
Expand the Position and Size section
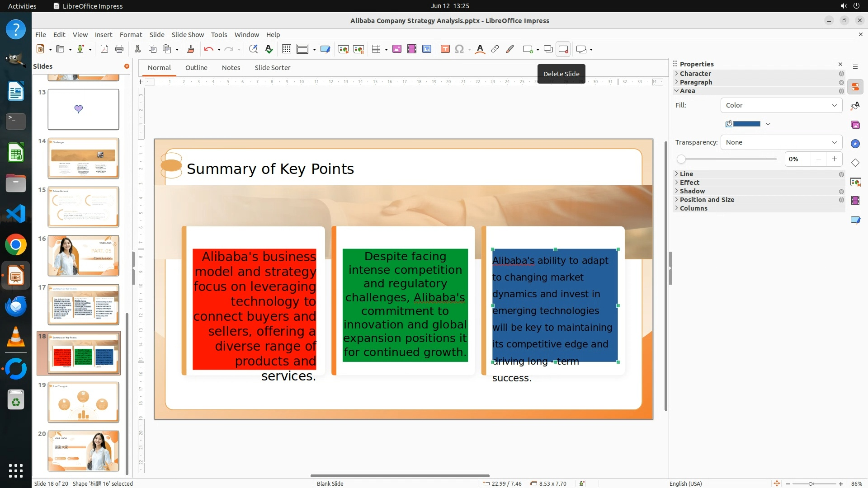[707, 200]
